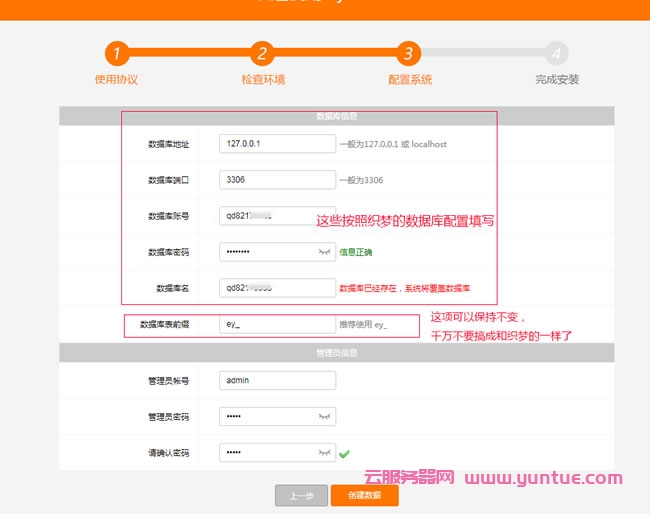Click the 数据库表前缀 field with ey_
The width and height of the screenshot is (650, 514).
pyautogui.click(x=277, y=325)
